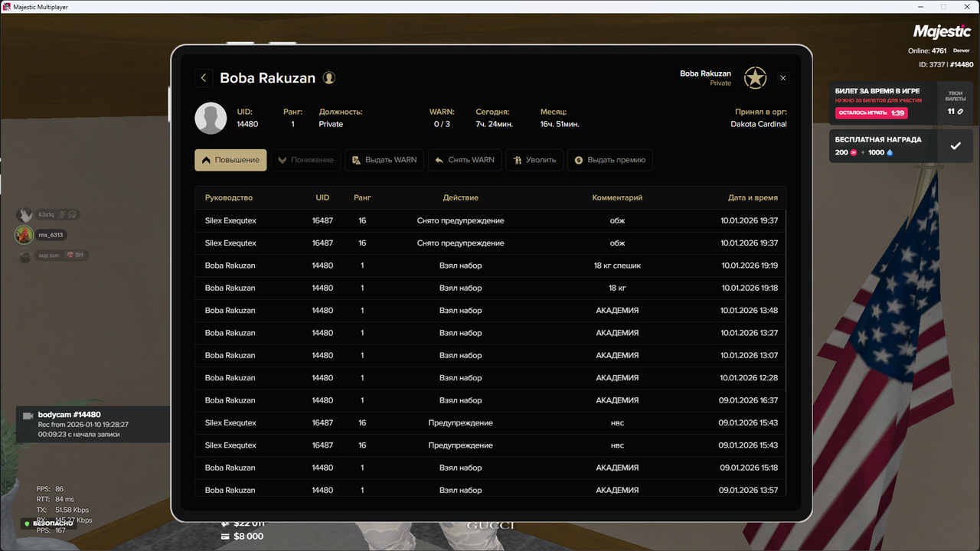
Task: Click the Комментарий column header
Action: 617,197
